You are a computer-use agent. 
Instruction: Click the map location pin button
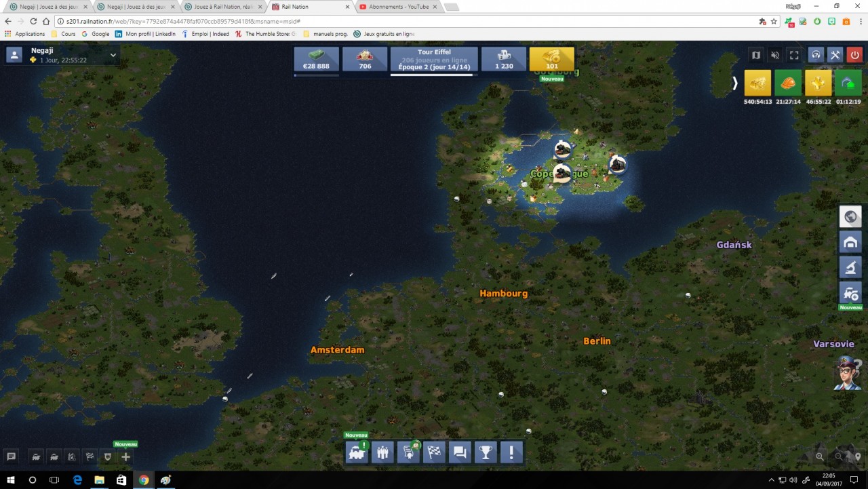tap(858, 457)
